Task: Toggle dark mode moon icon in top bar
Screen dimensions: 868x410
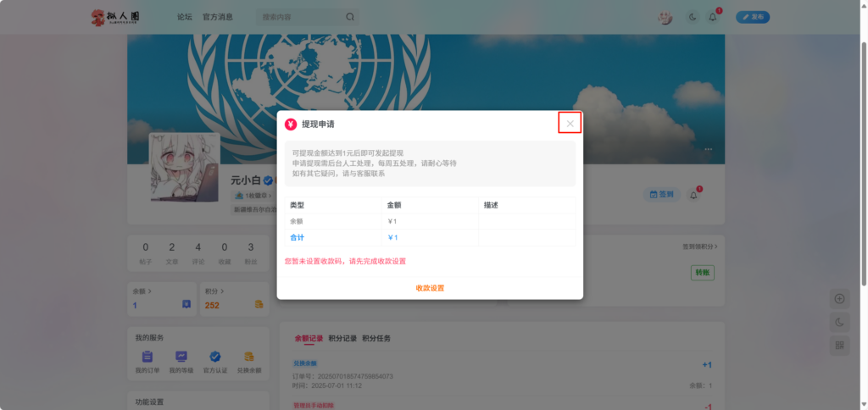Action: (693, 17)
